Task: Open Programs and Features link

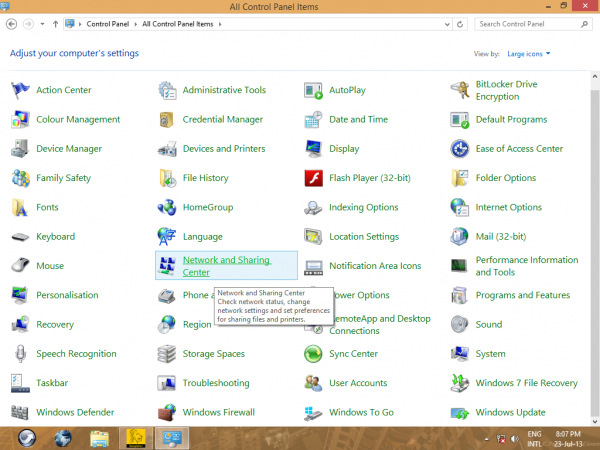Action: coord(523,295)
